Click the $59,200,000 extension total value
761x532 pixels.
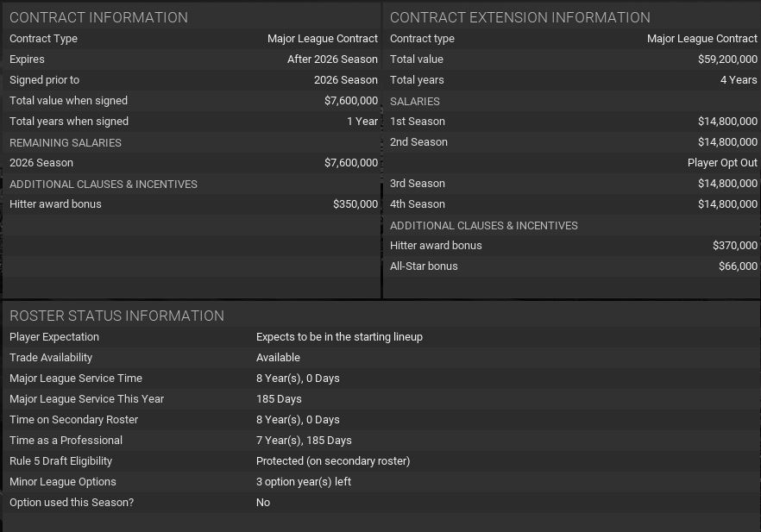pos(727,59)
